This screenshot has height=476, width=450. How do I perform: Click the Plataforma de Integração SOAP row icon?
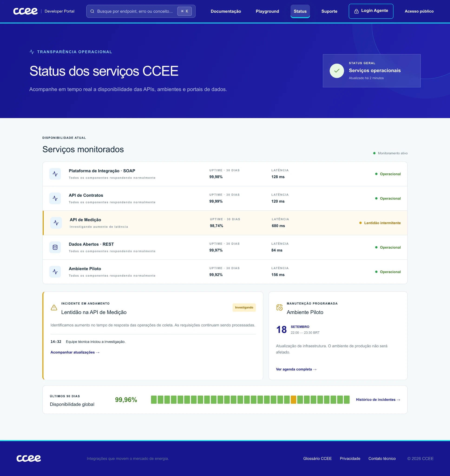pos(55,174)
